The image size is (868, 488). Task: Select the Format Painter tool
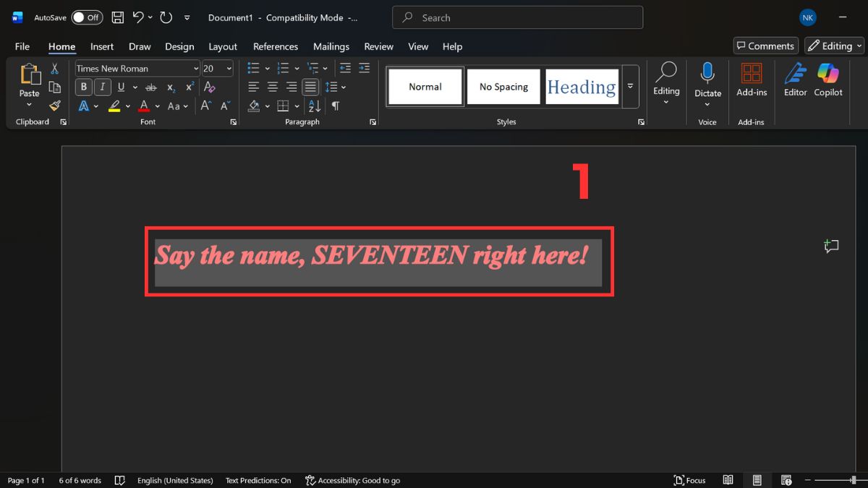[x=54, y=105]
